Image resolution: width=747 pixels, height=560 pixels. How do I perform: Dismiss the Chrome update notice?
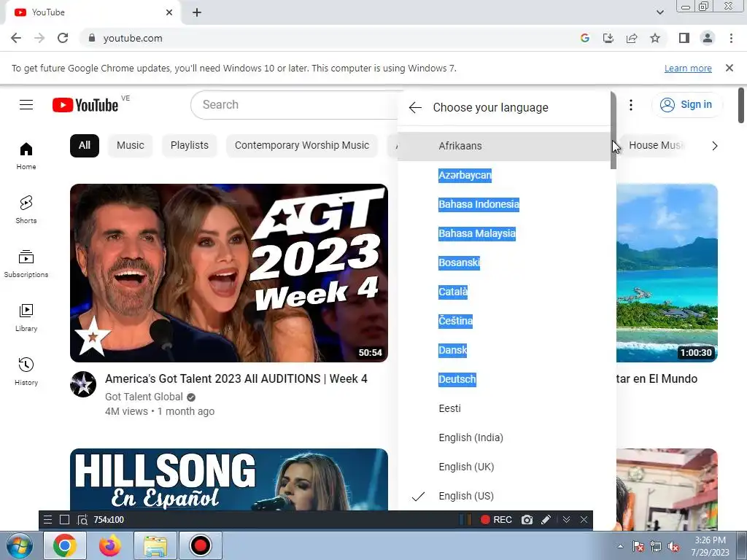[x=729, y=68]
